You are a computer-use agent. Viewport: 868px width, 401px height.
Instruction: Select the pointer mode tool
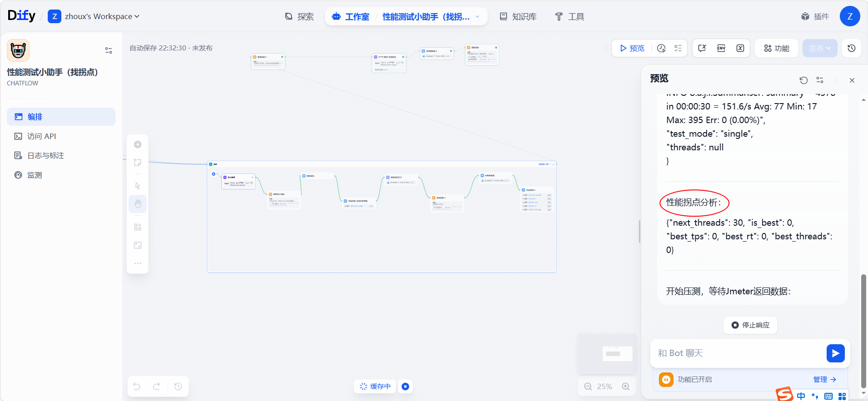tap(138, 186)
